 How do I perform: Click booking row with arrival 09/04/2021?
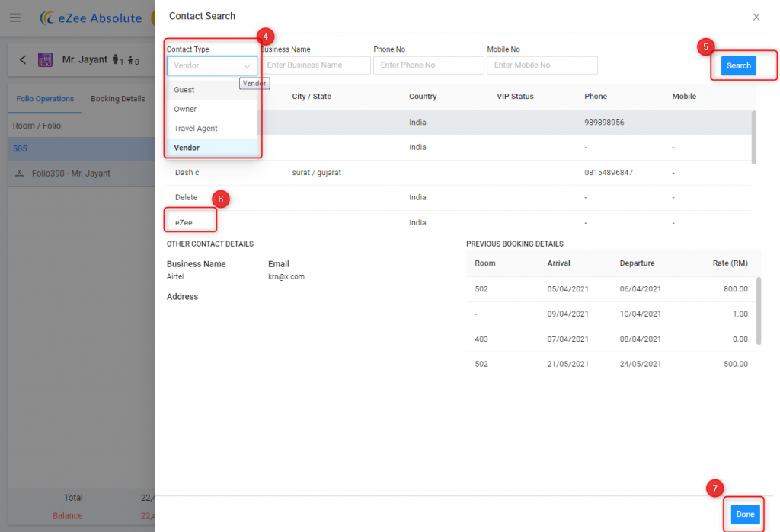pyautogui.click(x=611, y=314)
